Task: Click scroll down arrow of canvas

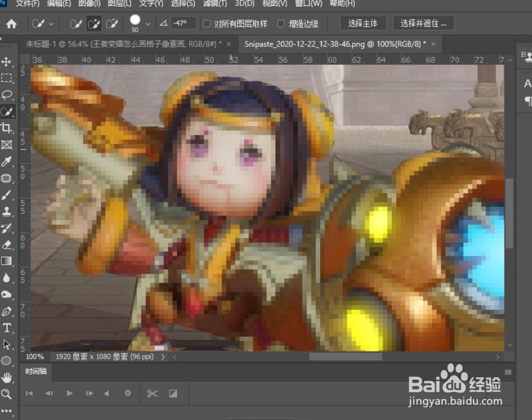Action: [510, 344]
